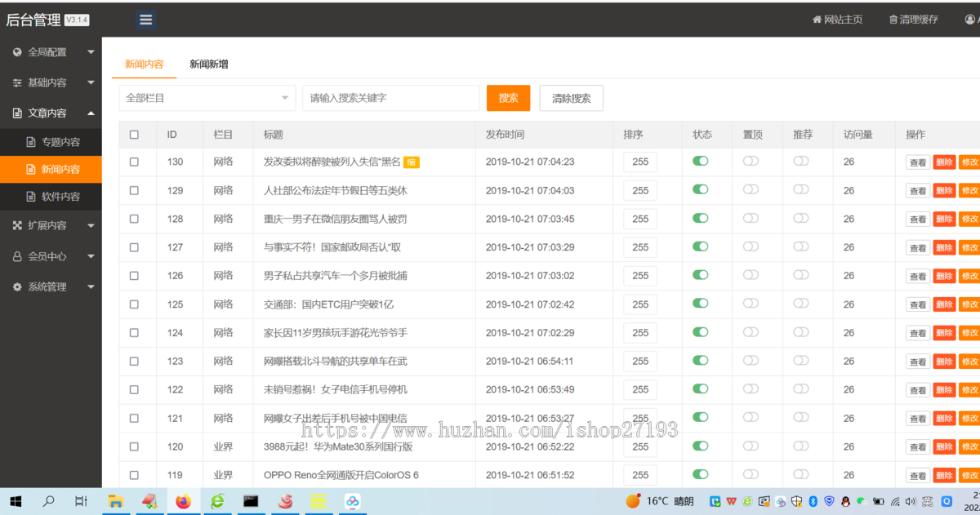
Task: Click the yellow 缩 badge on row 130
Action: [x=412, y=162]
